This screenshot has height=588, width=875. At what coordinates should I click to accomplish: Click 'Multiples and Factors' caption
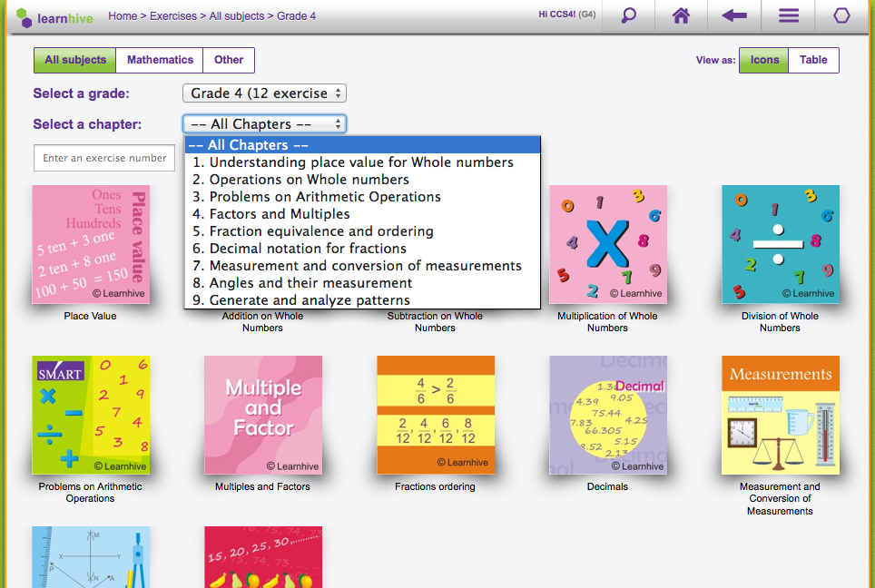[263, 487]
